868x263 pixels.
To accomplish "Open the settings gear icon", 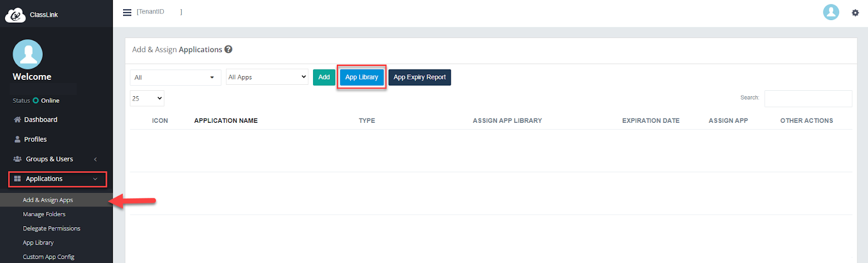I will point(855,12).
